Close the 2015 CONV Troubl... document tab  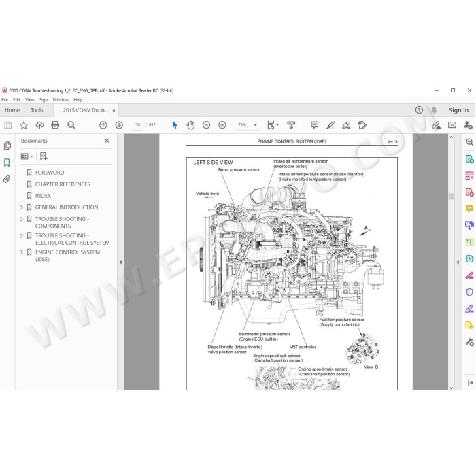pos(114,110)
